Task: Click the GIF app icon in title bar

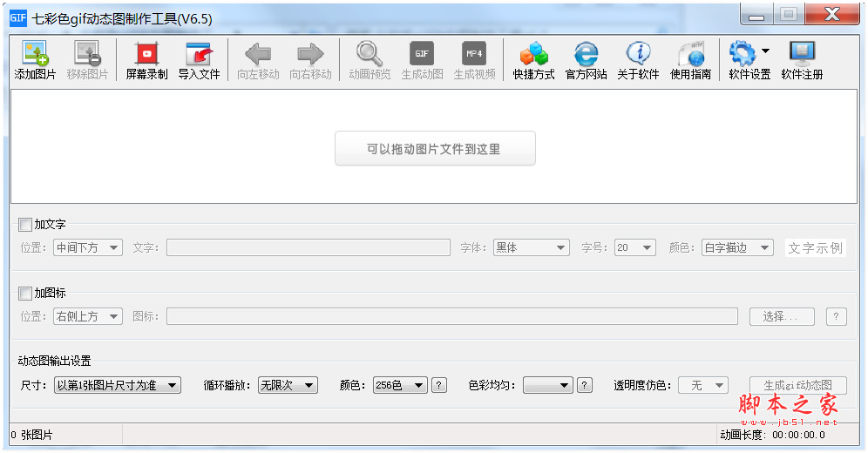Action: (x=18, y=17)
